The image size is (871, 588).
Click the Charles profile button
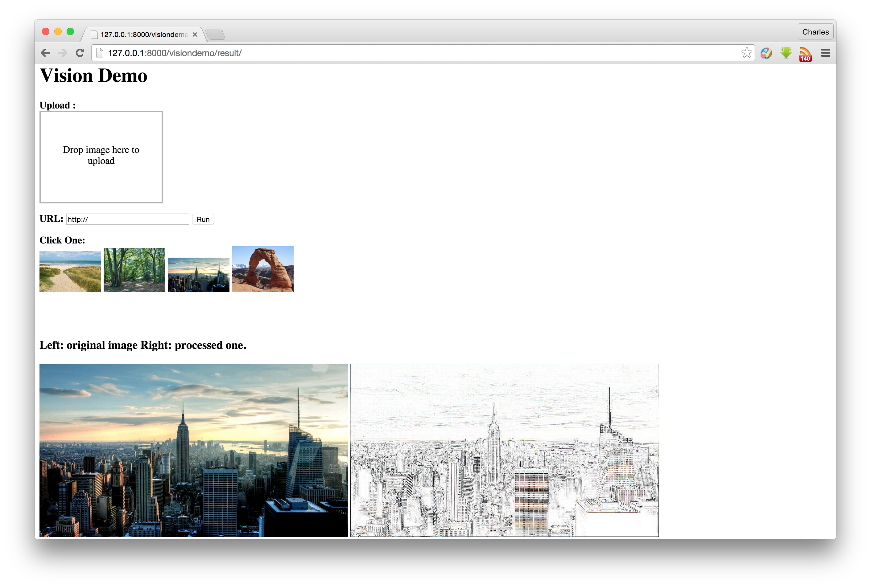tap(815, 32)
